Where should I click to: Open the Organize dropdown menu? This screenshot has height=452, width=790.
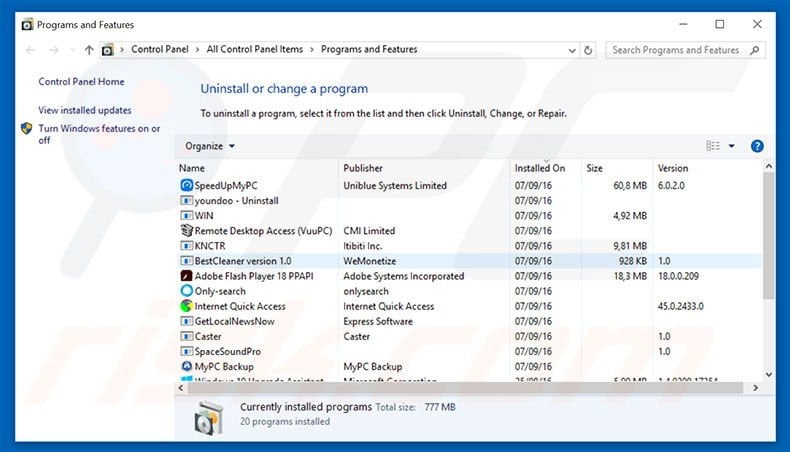(x=210, y=146)
